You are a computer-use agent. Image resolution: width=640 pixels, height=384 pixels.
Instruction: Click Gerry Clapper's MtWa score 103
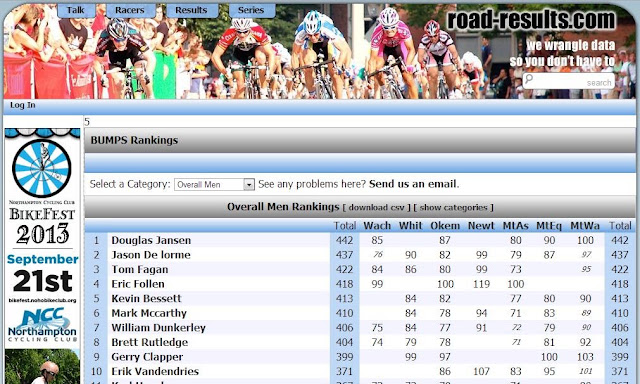(x=585, y=357)
